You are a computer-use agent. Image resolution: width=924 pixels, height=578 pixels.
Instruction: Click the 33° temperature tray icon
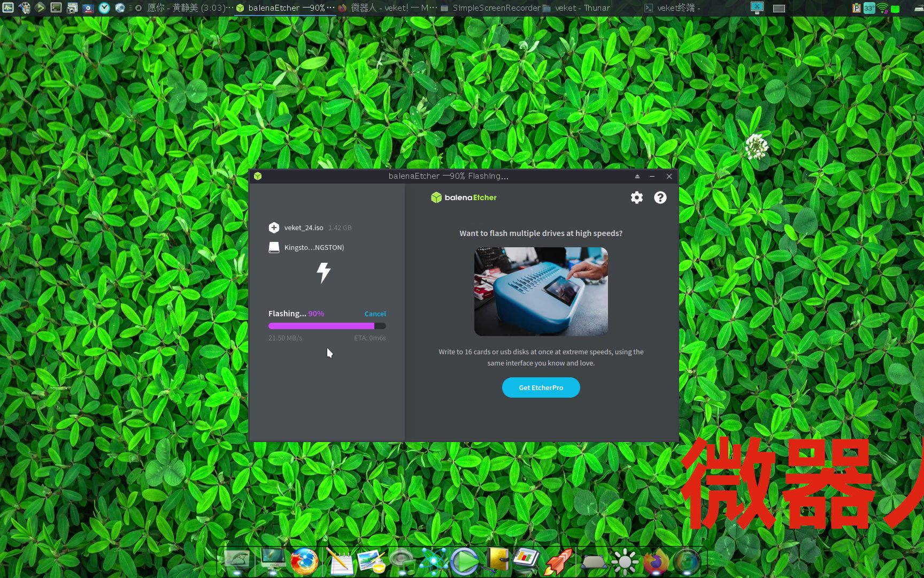[869, 8]
